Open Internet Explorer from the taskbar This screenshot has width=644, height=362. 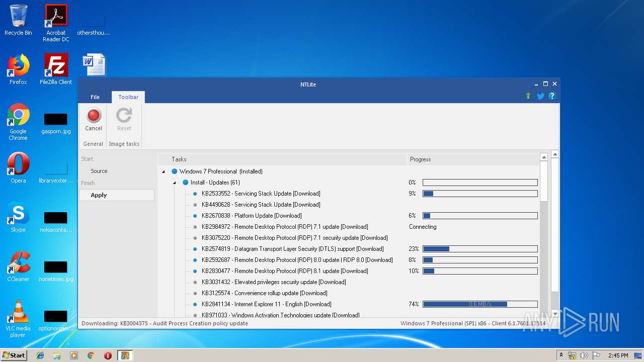coord(40,355)
